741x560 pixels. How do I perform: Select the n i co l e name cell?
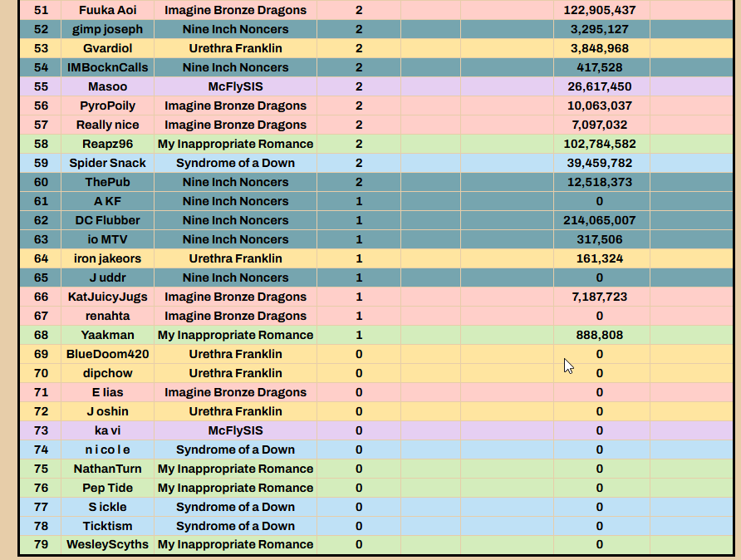click(108, 450)
